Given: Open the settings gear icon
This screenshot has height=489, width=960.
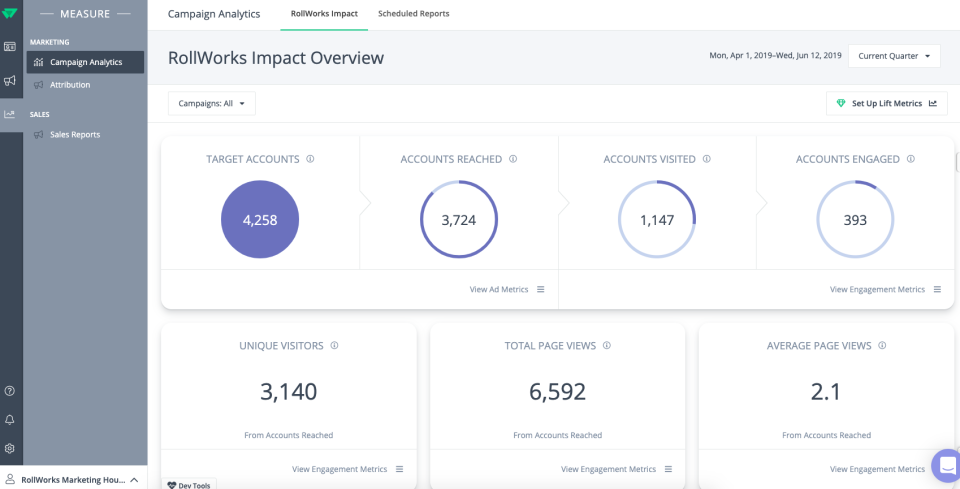Looking at the screenshot, I should click(x=10, y=449).
